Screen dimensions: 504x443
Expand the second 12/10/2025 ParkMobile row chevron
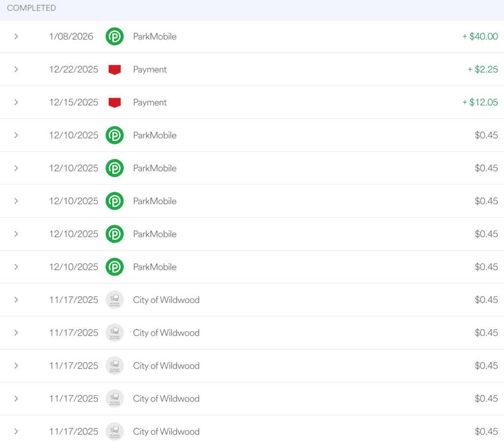[16, 168]
